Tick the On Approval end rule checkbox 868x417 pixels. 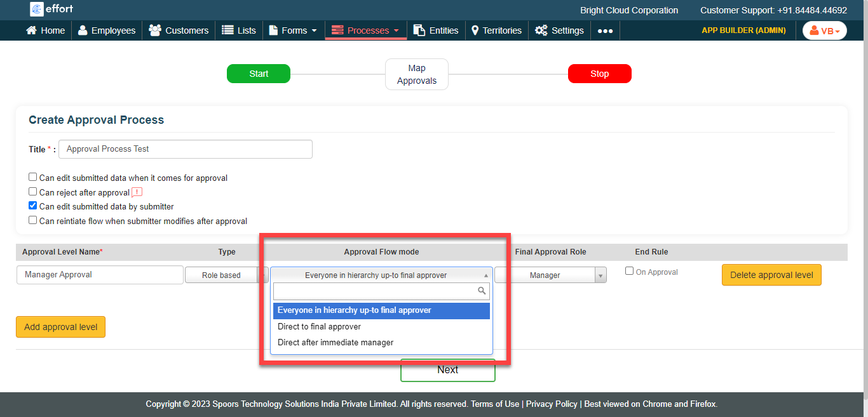point(630,271)
